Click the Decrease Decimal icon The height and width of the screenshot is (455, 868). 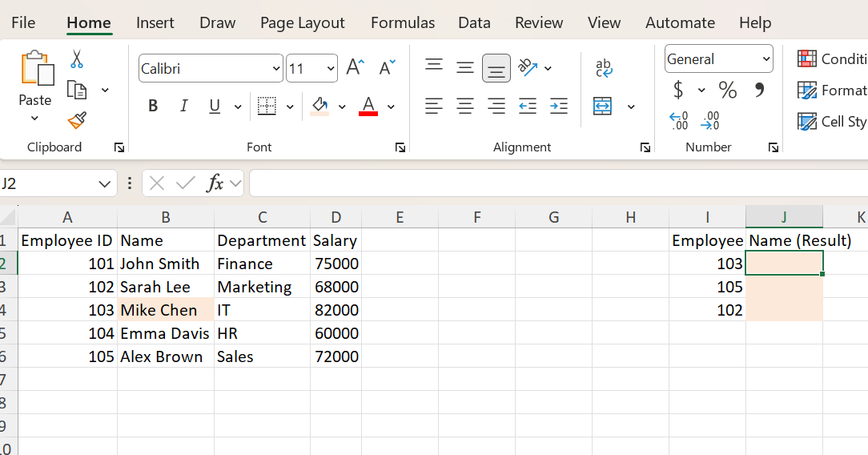click(x=709, y=121)
